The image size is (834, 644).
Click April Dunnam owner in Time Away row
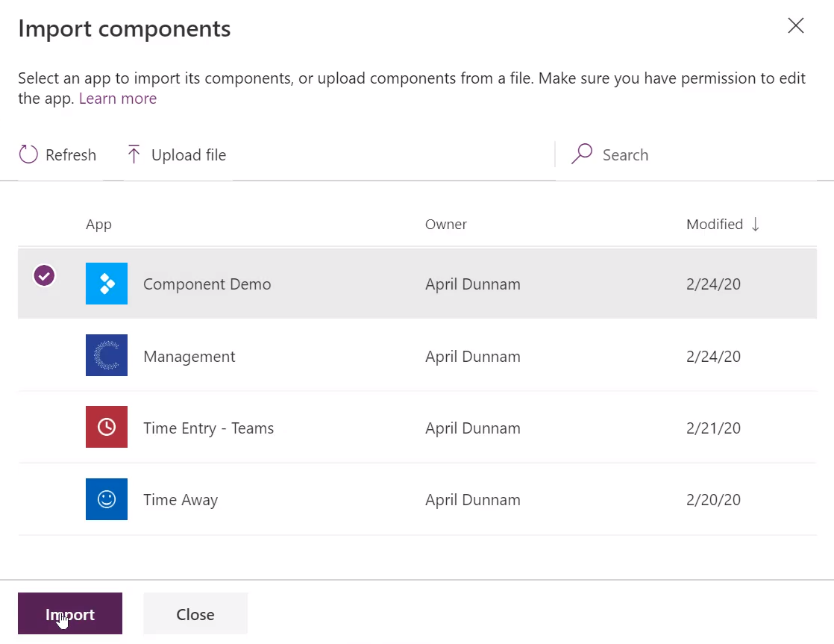coord(473,500)
